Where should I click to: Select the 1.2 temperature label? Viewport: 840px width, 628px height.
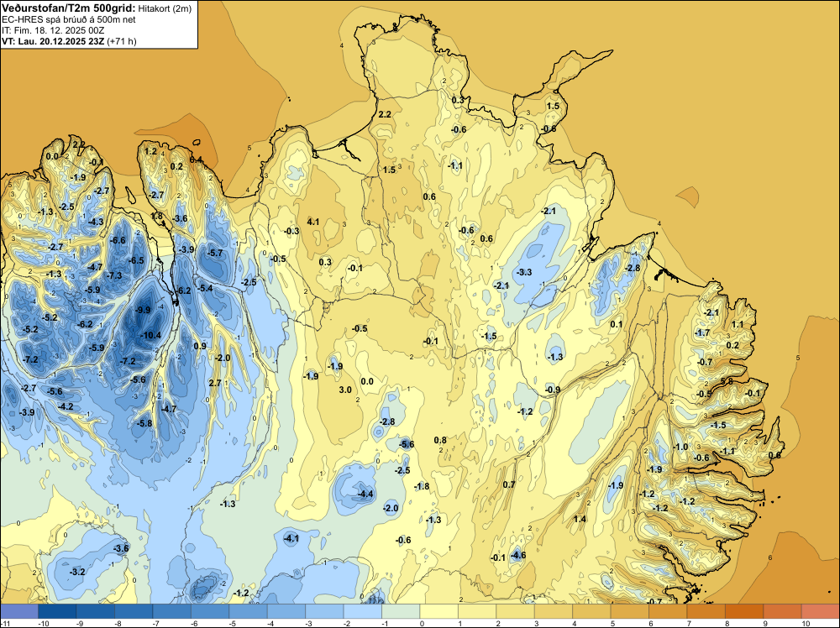click(151, 151)
